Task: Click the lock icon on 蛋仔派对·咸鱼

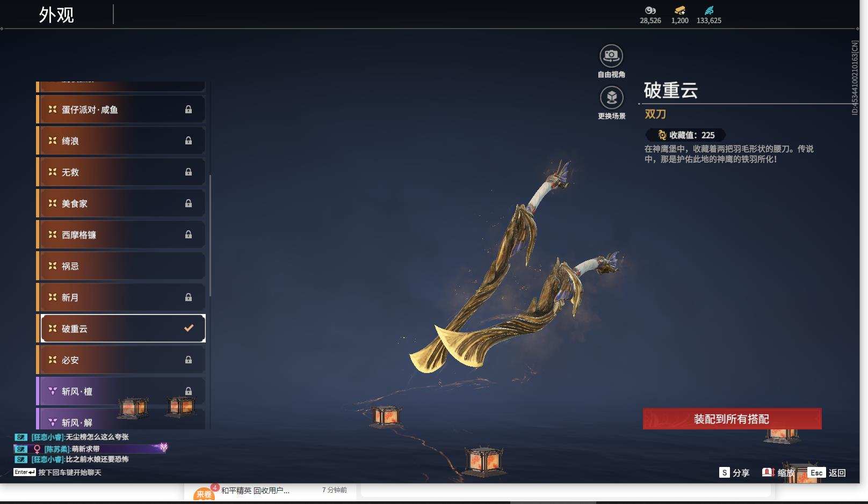Action: pyautogui.click(x=189, y=109)
